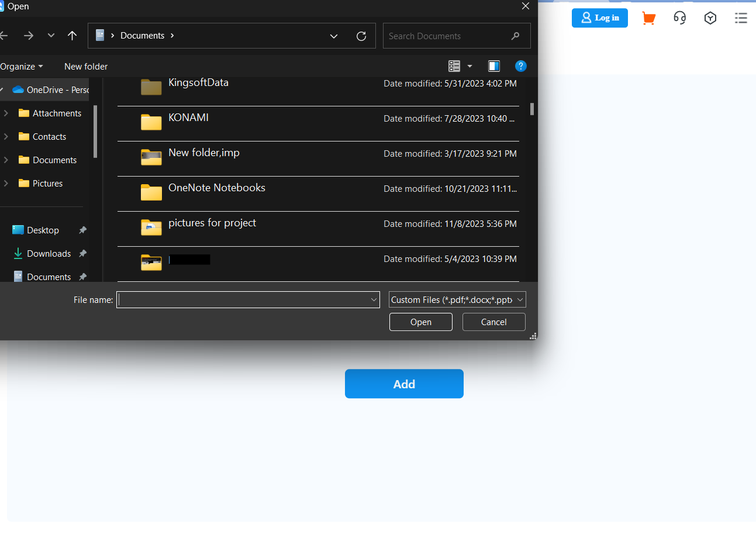Open the hamburger list menu icon
The image size is (756, 545).
click(x=741, y=18)
